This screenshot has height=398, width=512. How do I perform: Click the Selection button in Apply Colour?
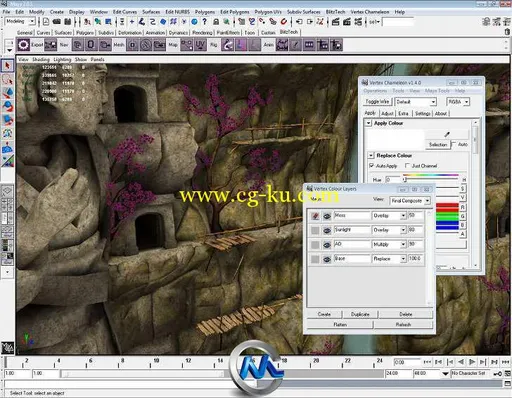pyautogui.click(x=438, y=144)
